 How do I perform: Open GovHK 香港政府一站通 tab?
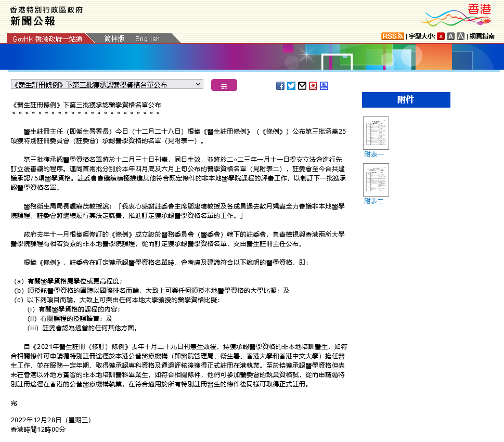click(47, 39)
